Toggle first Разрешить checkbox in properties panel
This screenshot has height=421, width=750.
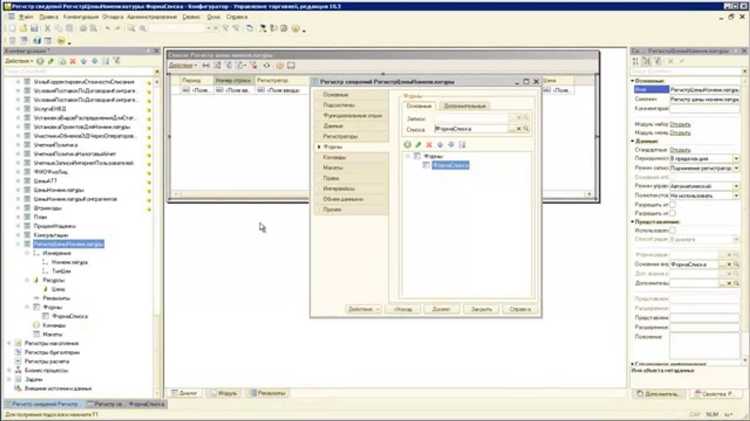673,204
